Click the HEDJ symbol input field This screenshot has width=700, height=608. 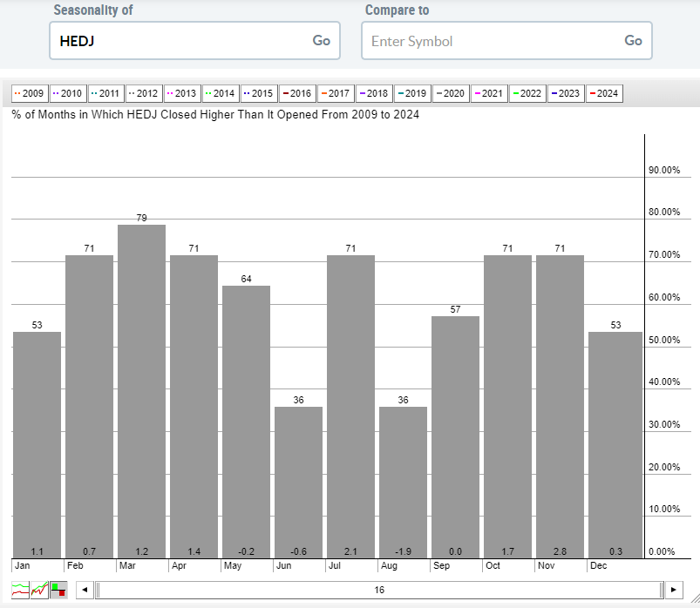click(174, 40)
